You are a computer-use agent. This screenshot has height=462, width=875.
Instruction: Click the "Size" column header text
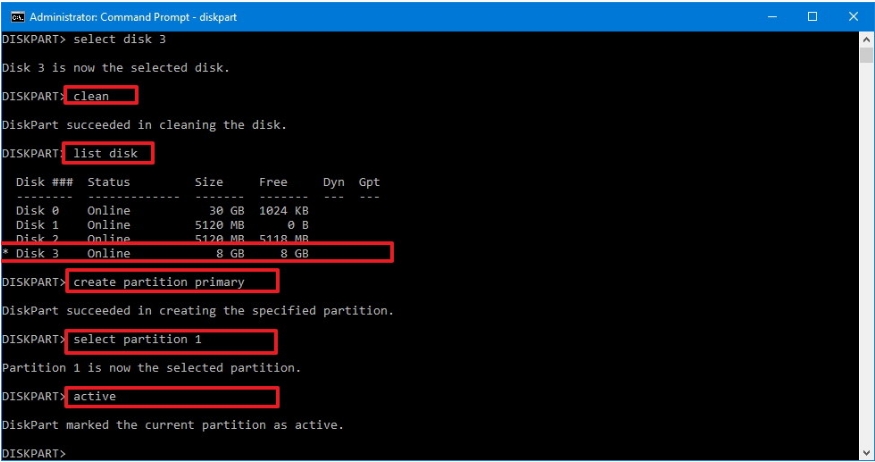(x=209, y=182)
